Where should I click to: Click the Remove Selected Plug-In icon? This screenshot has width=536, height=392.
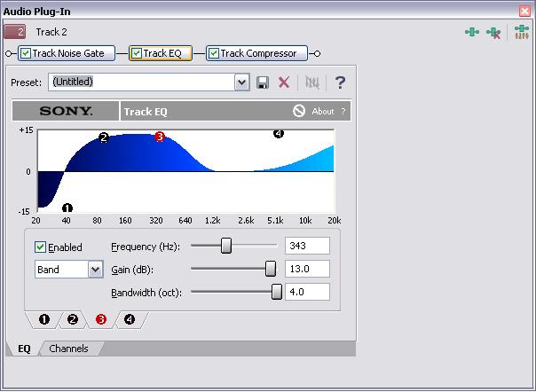pos(493,33)
